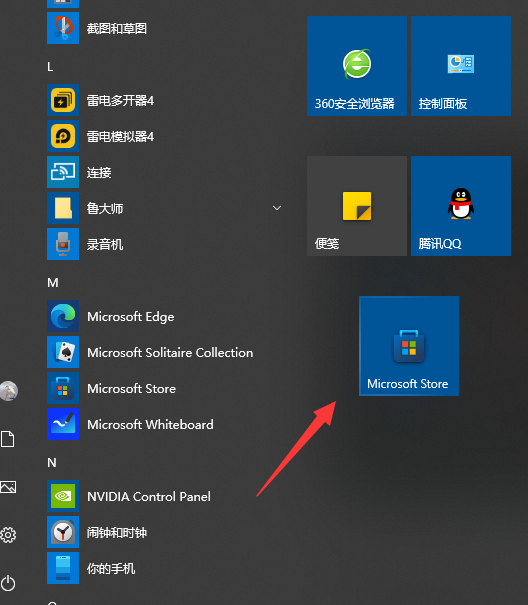Select the 截图和草图 label
528x605 pixels.
117,29
